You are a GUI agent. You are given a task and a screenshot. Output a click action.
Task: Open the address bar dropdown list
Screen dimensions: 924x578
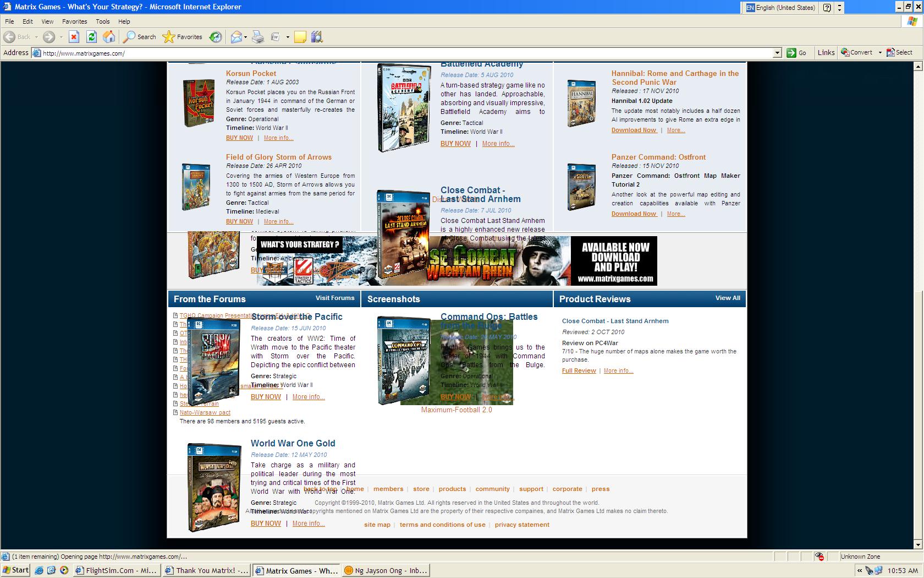pyautogui.click(x=777, y=53)
